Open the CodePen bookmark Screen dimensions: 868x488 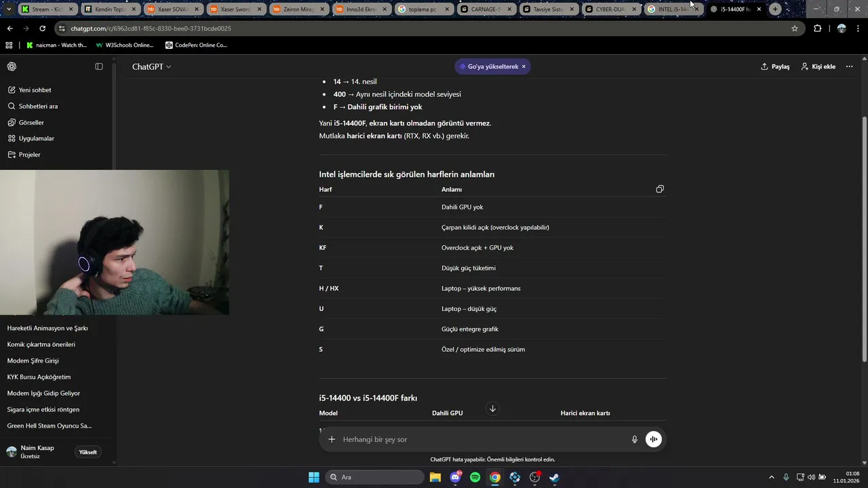pyautogui.click(x=196, y=45)
